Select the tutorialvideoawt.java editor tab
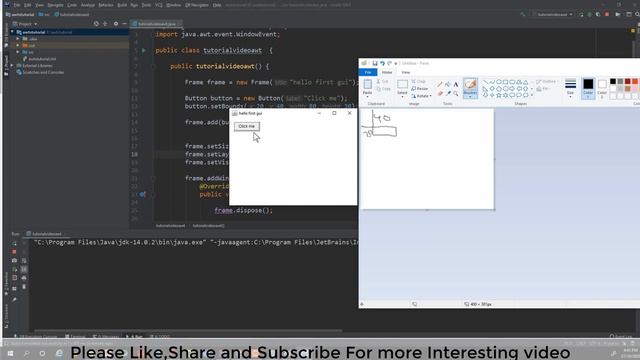Image resolution: width=640 pixels, height=360 pixels. pos(156,24)
